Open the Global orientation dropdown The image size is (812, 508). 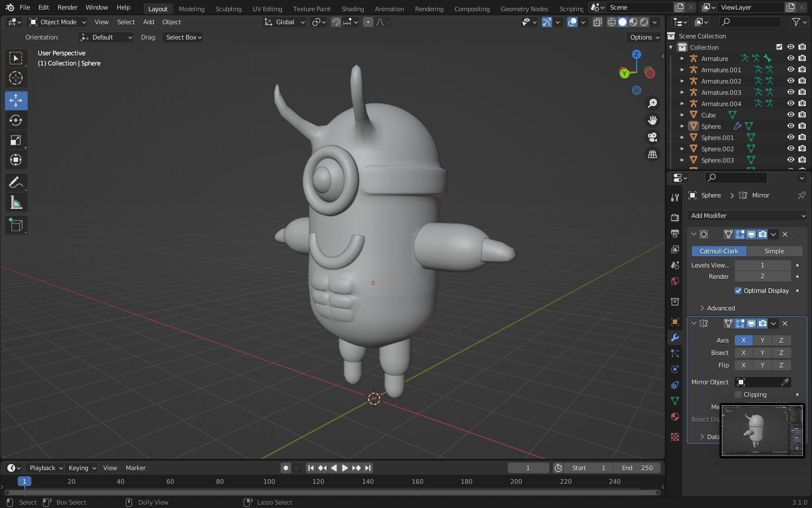point(285,22)
